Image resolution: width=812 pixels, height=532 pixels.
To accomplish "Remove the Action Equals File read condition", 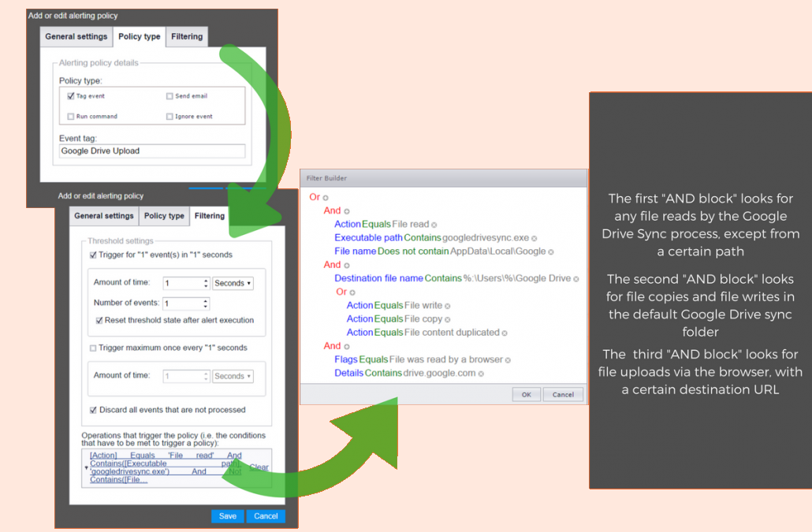I will tap(434, 225).
